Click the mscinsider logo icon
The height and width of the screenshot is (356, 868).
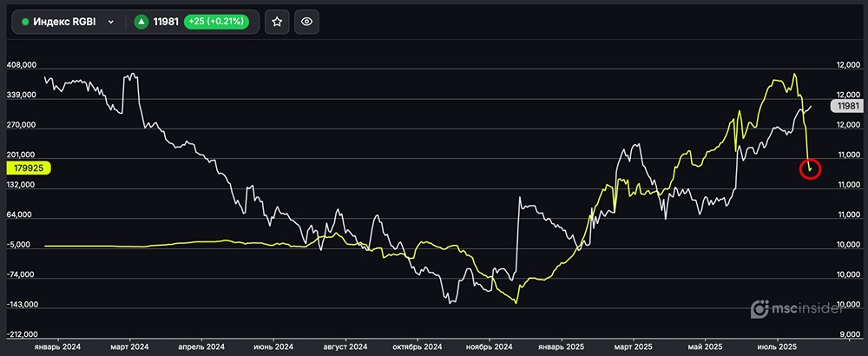tap(759, 310)
